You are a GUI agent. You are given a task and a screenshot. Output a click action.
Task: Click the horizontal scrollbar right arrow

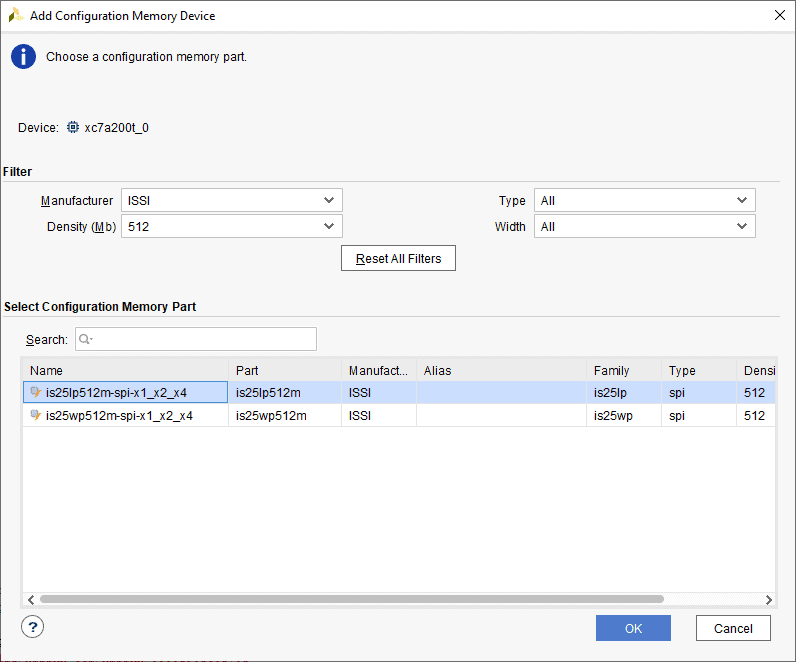click(x=768, y=600)
